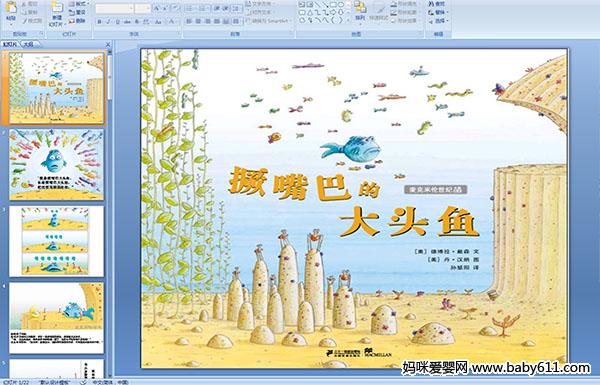Toggle Underline formatting
This screenshot has width=600, height=385.
point(117,22)
